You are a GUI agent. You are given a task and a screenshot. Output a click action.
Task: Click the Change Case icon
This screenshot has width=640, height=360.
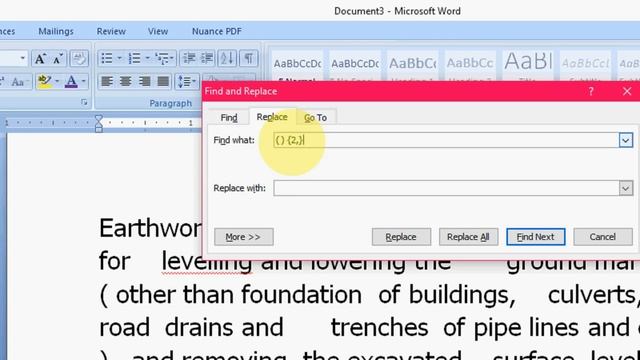click(18, 82)
